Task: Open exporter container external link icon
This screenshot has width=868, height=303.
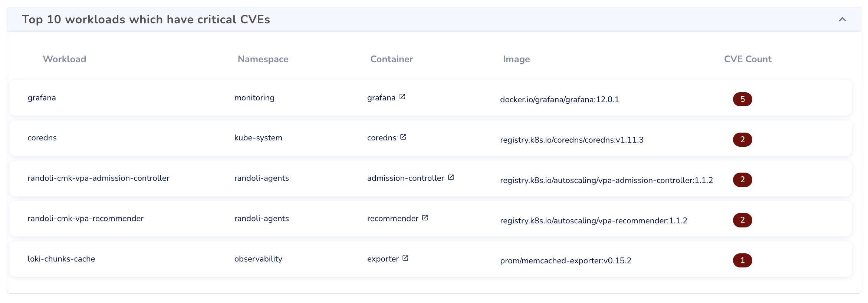Action: pos(405,258)
